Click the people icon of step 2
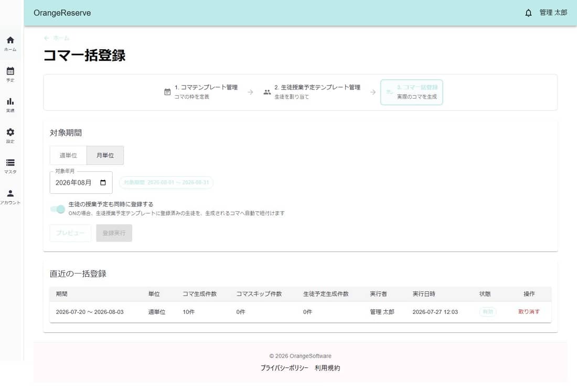 [267, 92]
